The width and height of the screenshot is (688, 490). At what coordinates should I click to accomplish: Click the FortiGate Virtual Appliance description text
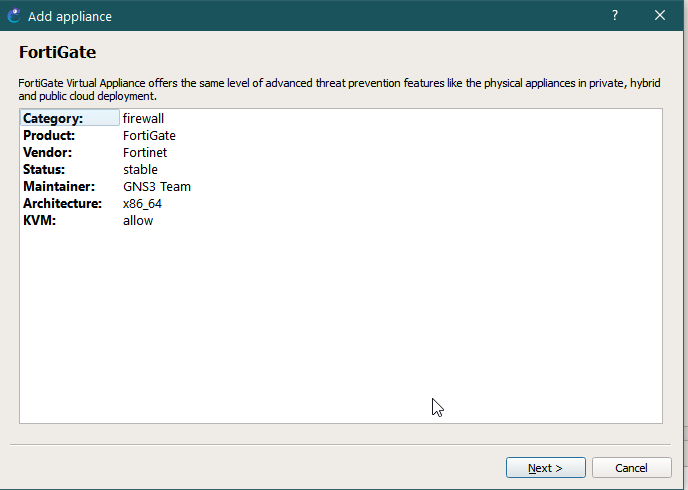tap(339, 89)
